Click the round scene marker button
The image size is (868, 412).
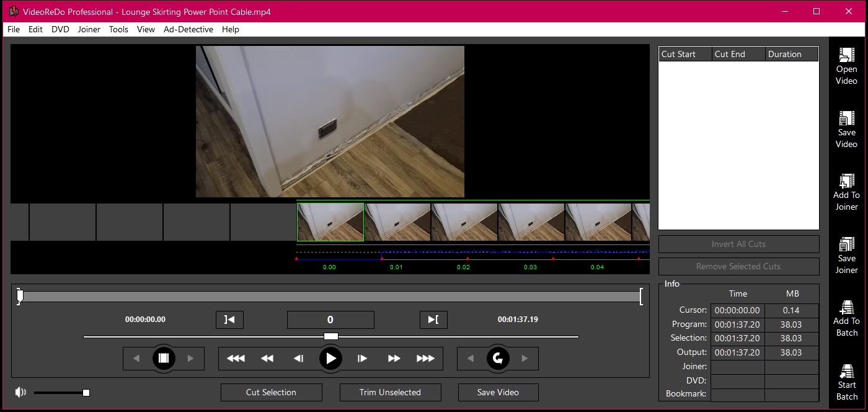pyautogui.click(x=164, y=359)
